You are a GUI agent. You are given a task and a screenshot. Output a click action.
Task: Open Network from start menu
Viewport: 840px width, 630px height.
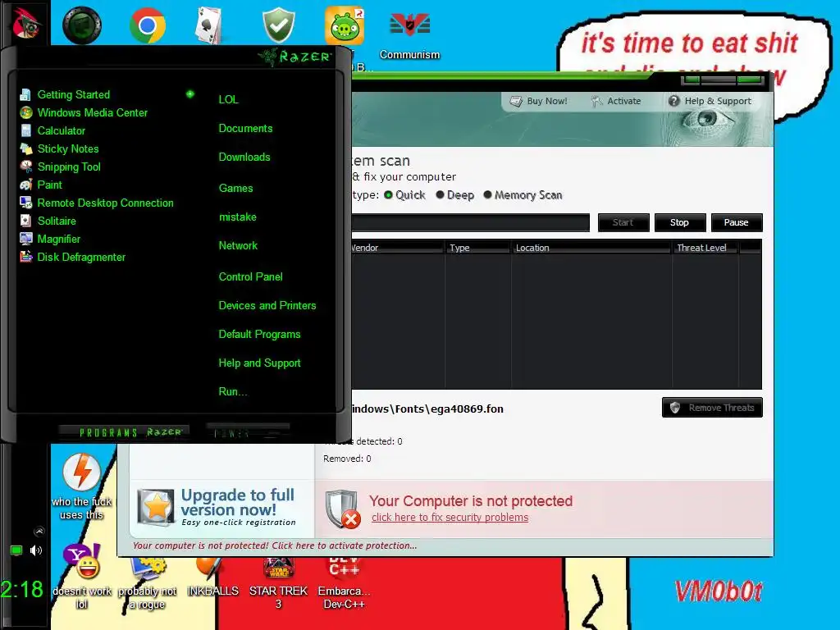click(x=238, y=246)
